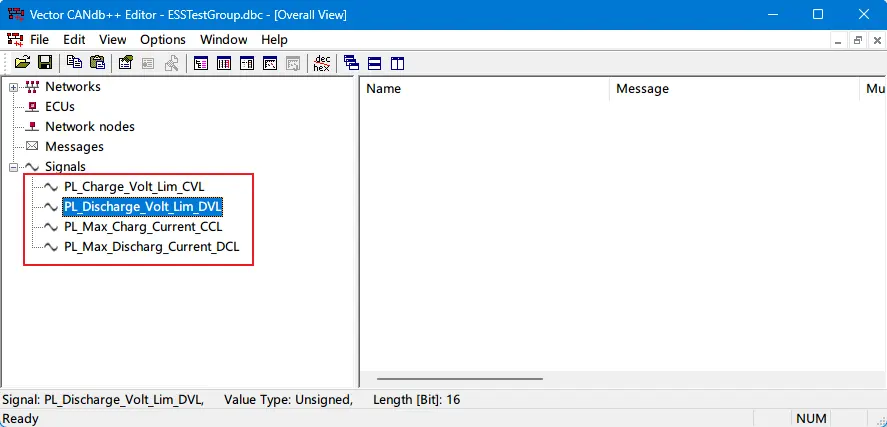This screenshot has height=427, width=887.
Task: Click the Tile vertically toolbar icon
Action: pos(397,63)
